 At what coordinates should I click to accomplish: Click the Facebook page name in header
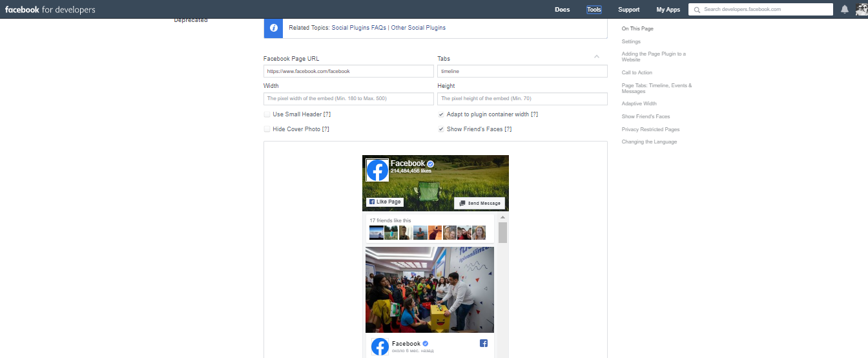coord(408,163)
